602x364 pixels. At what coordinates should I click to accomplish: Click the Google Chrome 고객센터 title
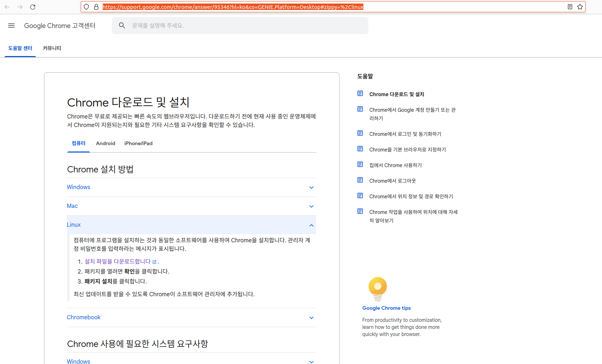coord(60,26)
